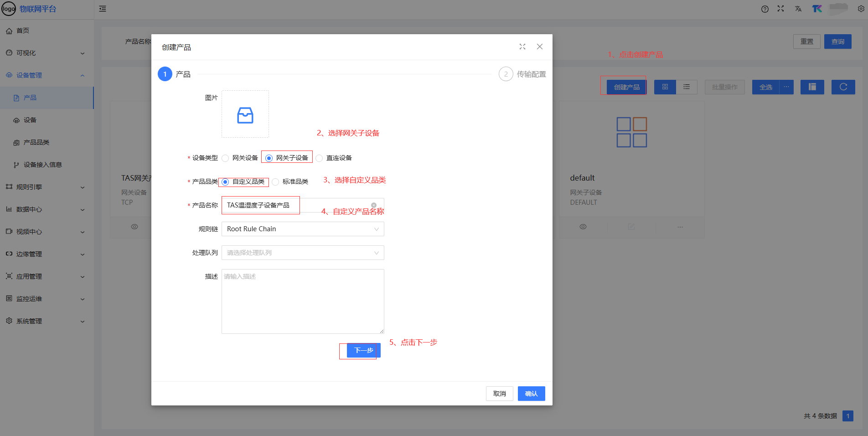The image size is (868, 436).
Task: Open the Root Rule Chain dropdown
Action: click(x=303, y=229)
